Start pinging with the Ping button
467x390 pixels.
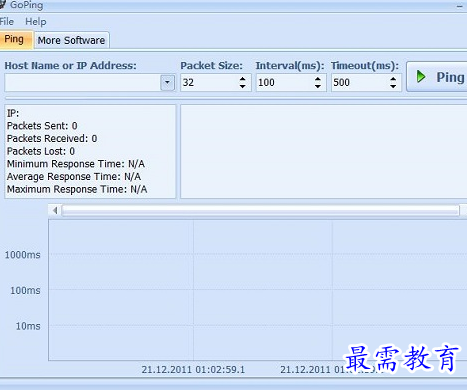click(x=437, y=77)
